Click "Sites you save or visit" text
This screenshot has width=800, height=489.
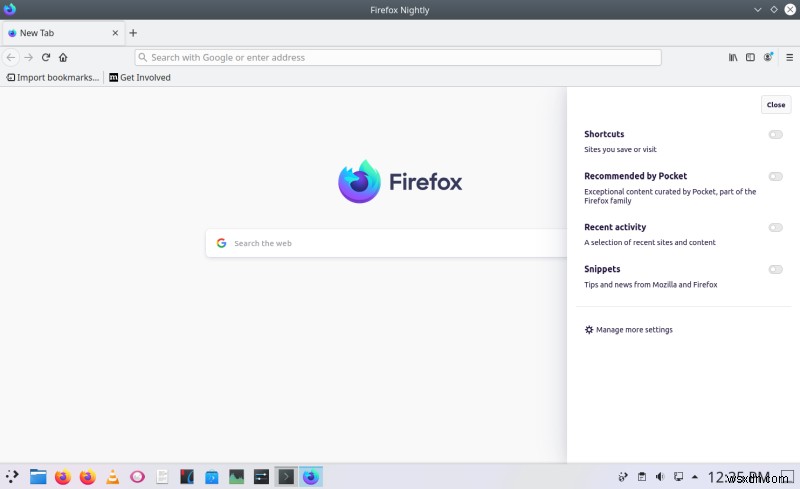[620, 150]
